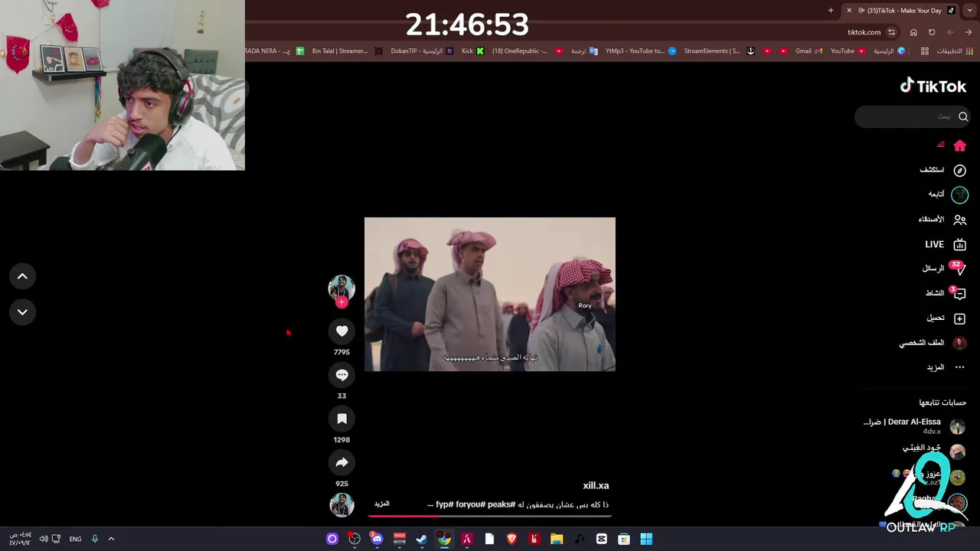The width and height of the screenshot is (980, 551).
Task: Open Activity (النشاط) notifications
Action: (946, 293)
